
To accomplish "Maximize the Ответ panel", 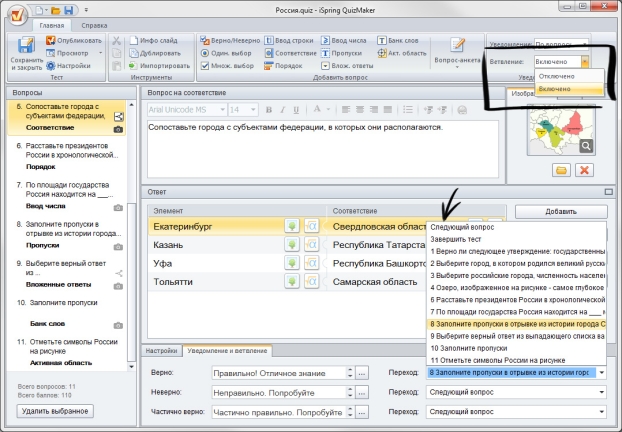I will (609, 192).
